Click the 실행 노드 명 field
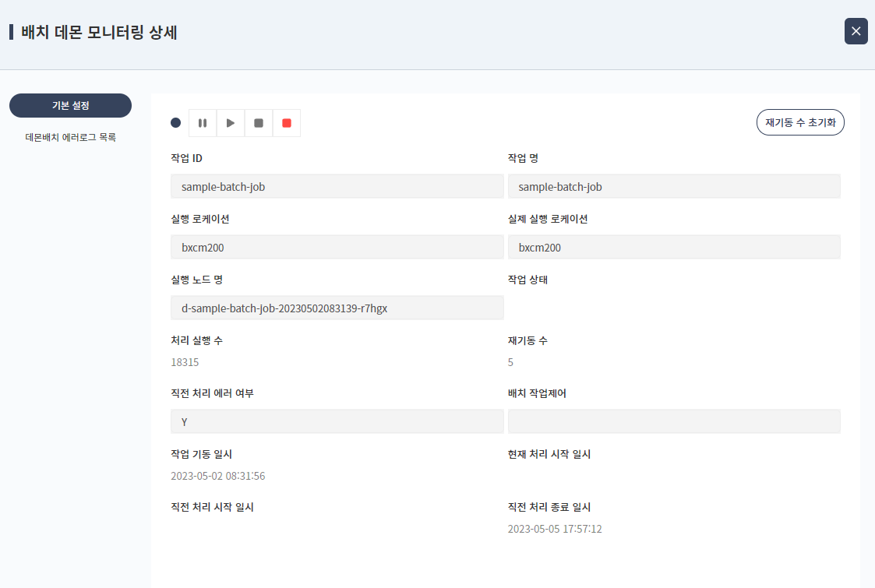 (337, 308)
